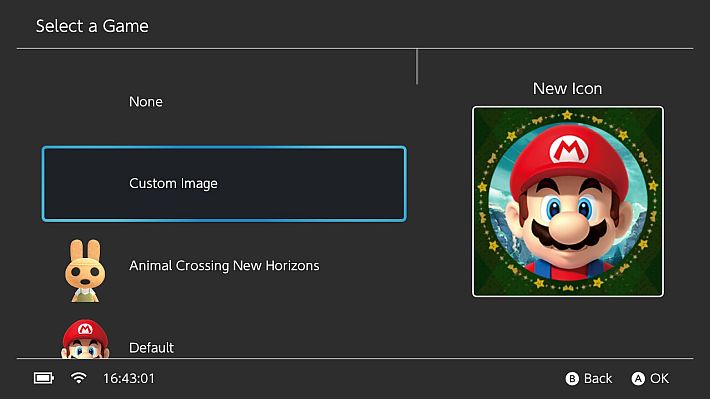Select the None option
This screenshot has width=710, height=399.
(224, 102)
